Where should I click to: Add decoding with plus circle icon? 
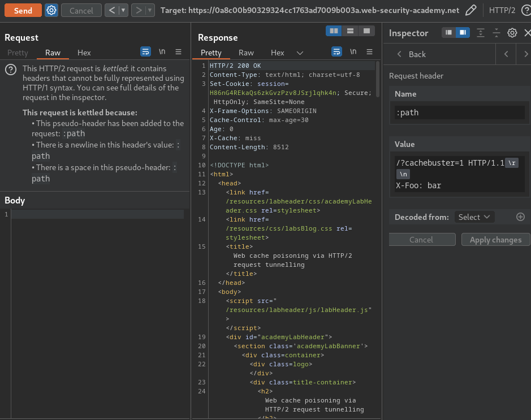(520, 217)
